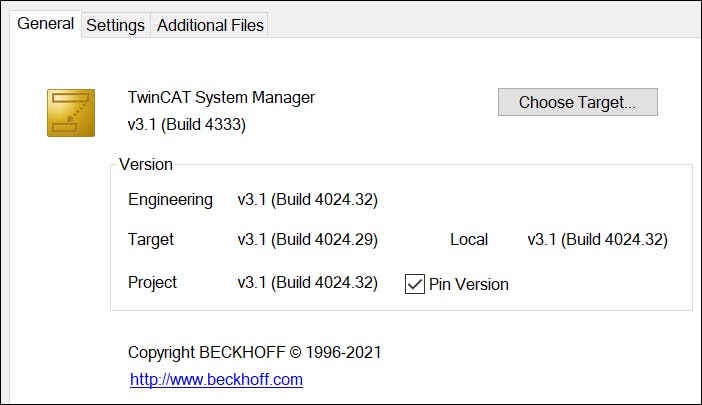Select the Target build 4024.29 value
The image size is (702, 405).
(x=307, y=240)
